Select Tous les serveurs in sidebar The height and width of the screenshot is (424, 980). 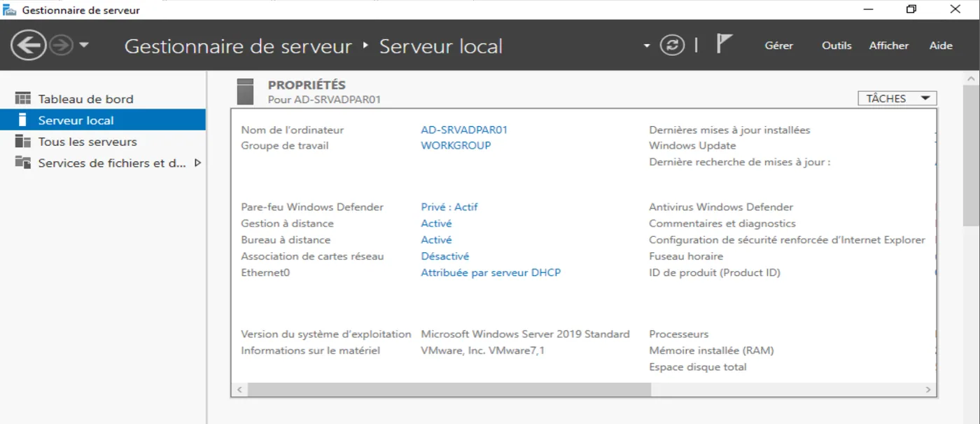(103, 142)
